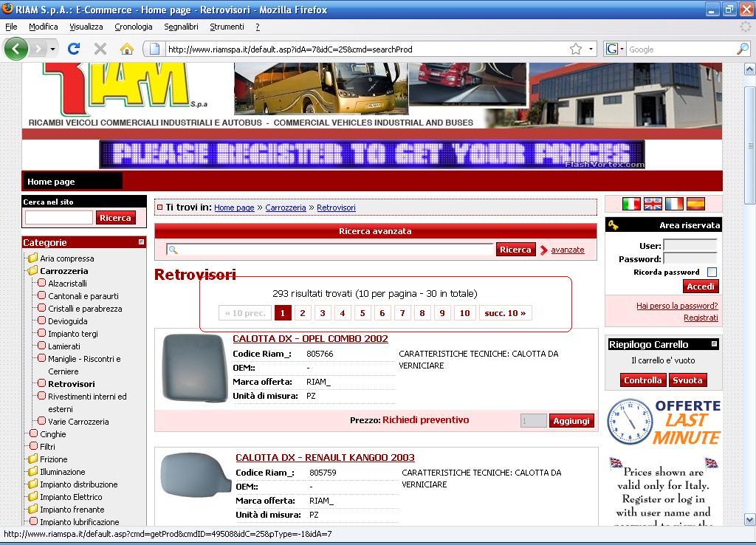
Task: Click Hai perso la password? link
Action: [x=677, y=305]
